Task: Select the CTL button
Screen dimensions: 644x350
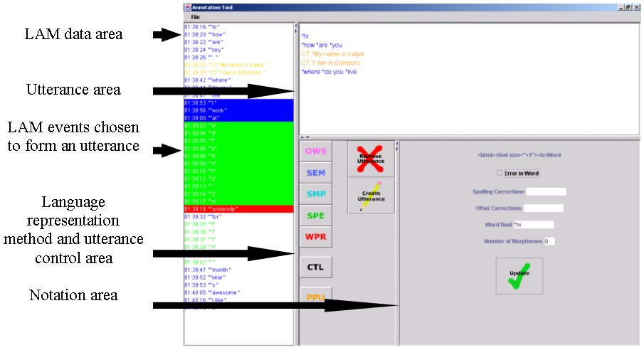Action: click(x=315, y=267)
